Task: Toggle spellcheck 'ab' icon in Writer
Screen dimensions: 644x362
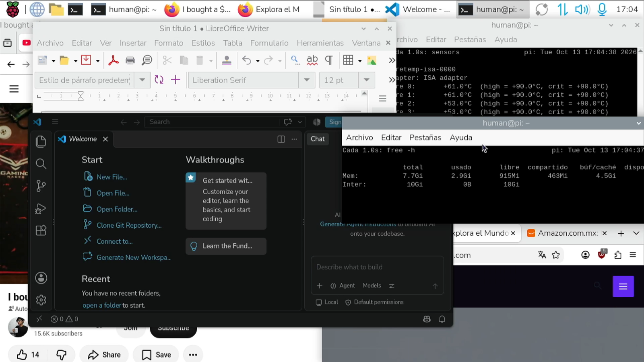Action: (x=312, y=60)
